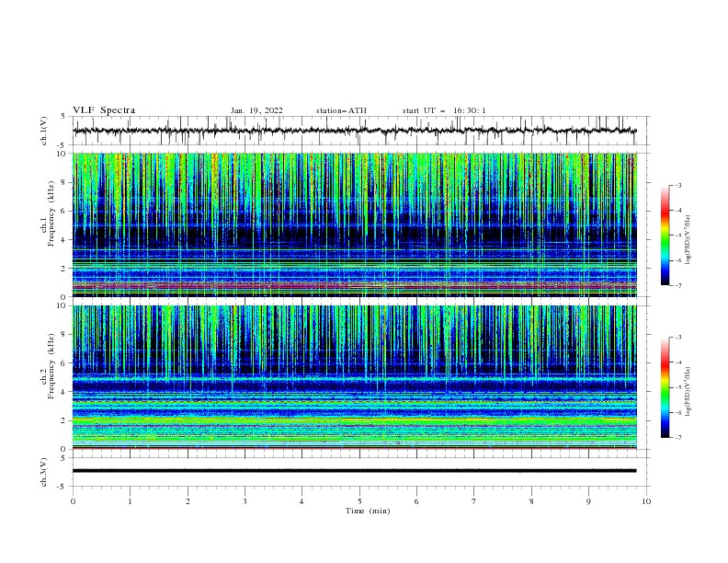Screen dimensions: 728x563
Task: Click the time axis tick label '8'
Action: tap(531, 501)
